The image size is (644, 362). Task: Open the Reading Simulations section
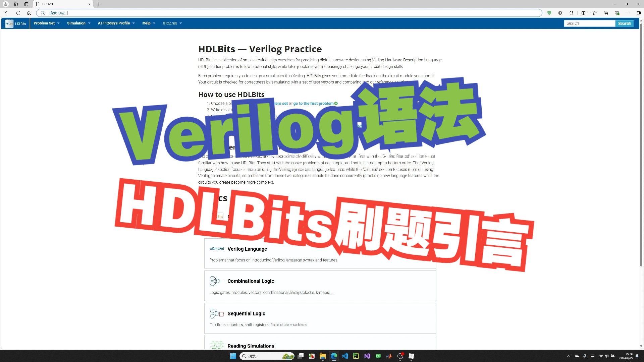[x=251, y=346]
